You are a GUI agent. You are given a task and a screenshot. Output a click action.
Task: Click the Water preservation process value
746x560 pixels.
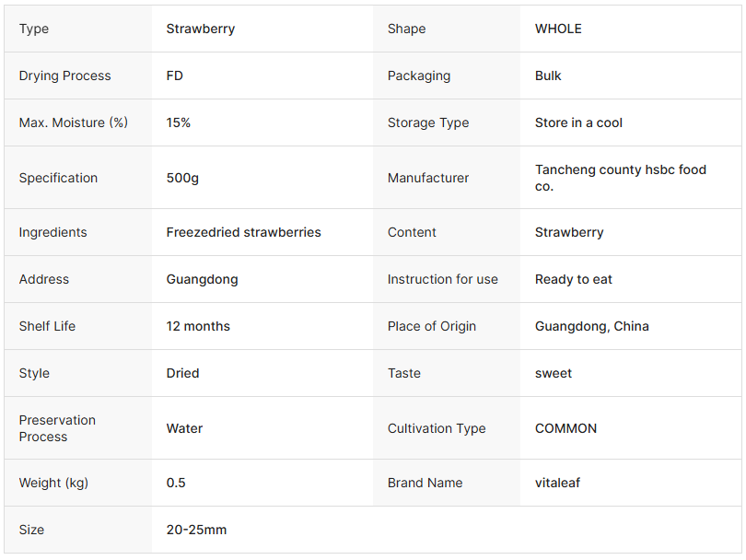tap(184, 428)
